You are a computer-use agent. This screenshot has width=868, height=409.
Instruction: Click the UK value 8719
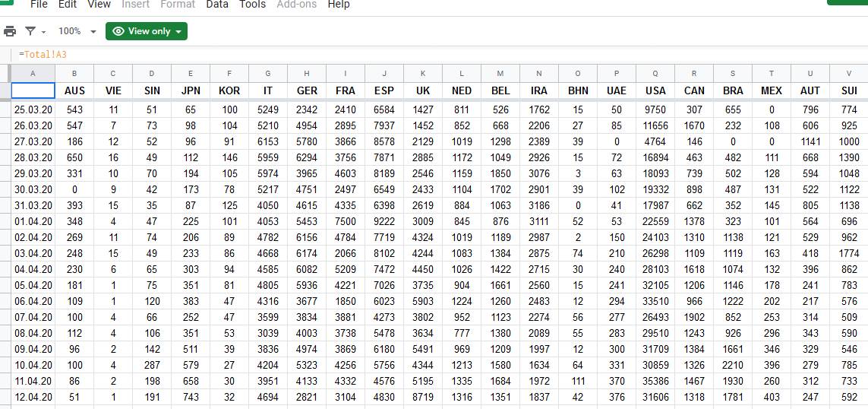[423, 398]
